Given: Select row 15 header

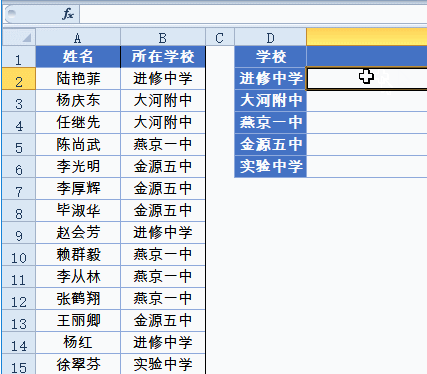Looking at the screenshot, I should coord(19,364).
